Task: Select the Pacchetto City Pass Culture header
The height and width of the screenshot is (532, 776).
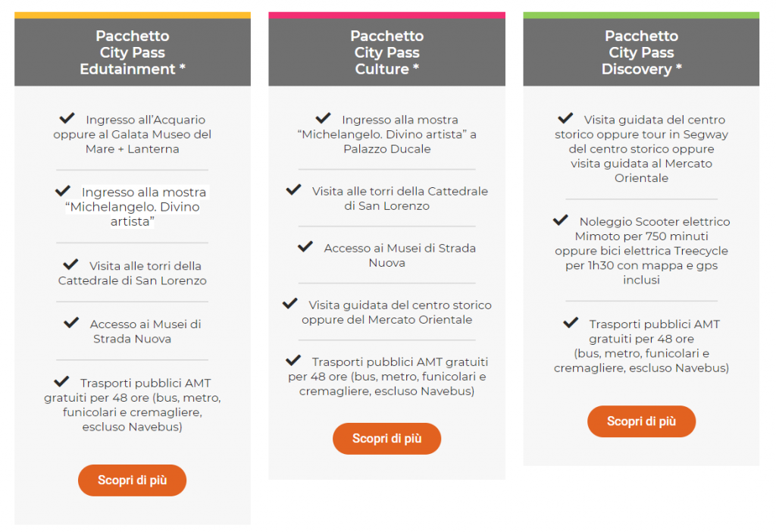Action: 386,52
